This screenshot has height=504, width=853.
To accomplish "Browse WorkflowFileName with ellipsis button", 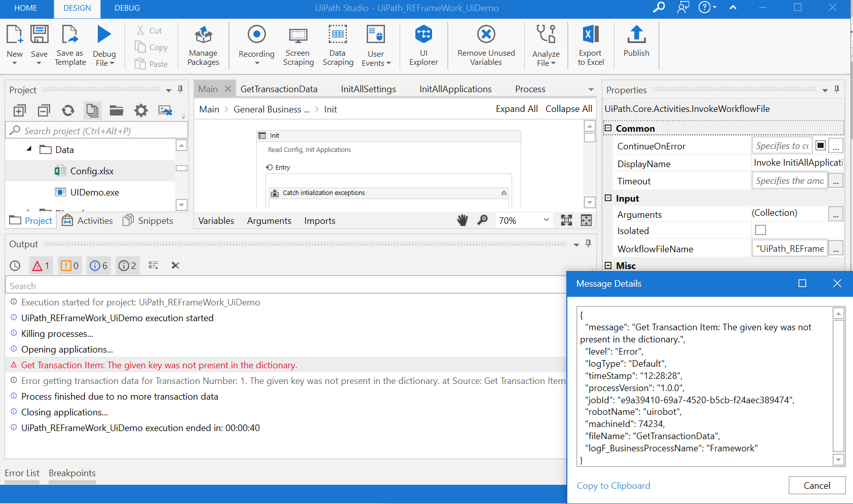I will (x=836, y=248).
